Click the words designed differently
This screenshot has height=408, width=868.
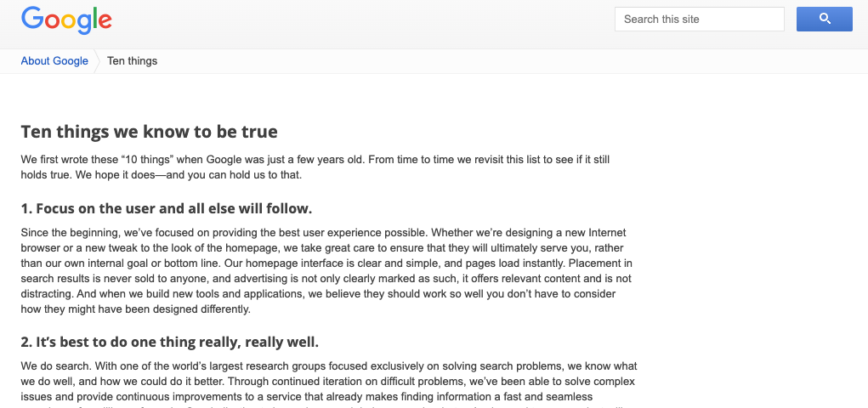(206, 309)
